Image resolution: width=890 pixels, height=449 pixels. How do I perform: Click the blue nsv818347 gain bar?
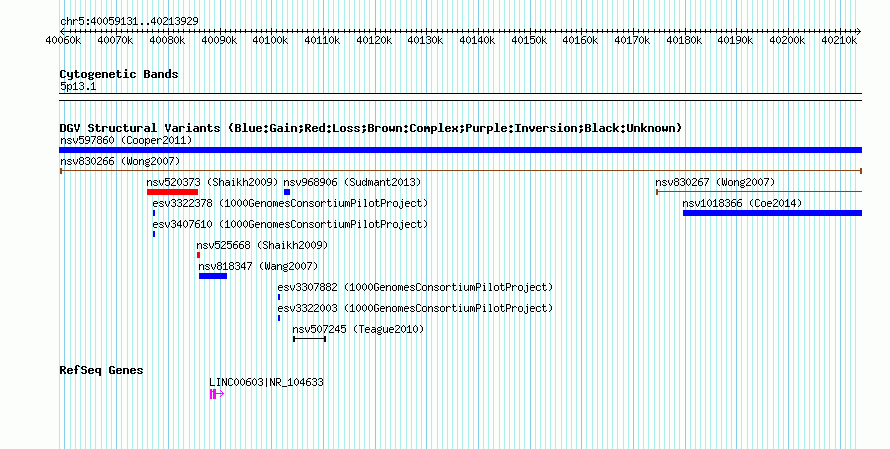pyautogui.click(x=213, y=276)
